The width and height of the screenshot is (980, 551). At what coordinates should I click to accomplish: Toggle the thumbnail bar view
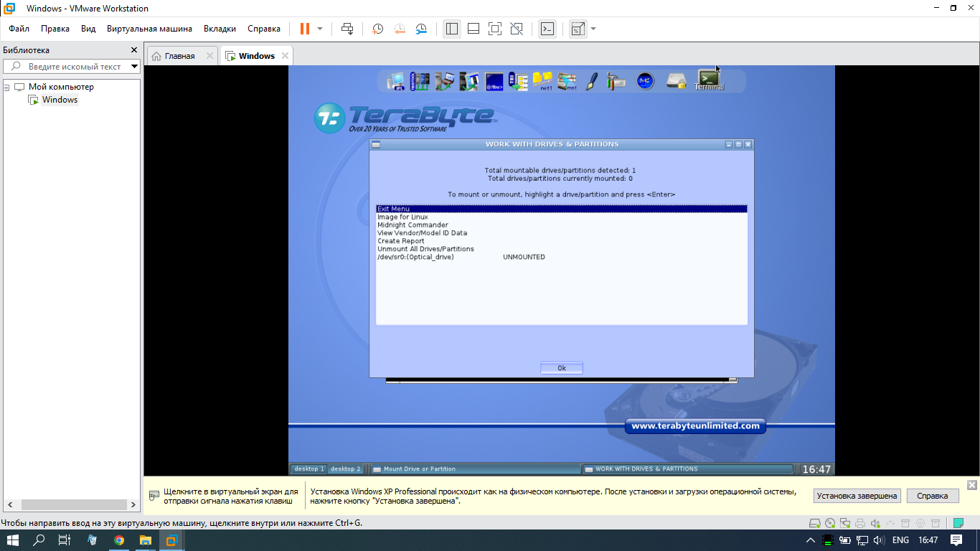473,29
